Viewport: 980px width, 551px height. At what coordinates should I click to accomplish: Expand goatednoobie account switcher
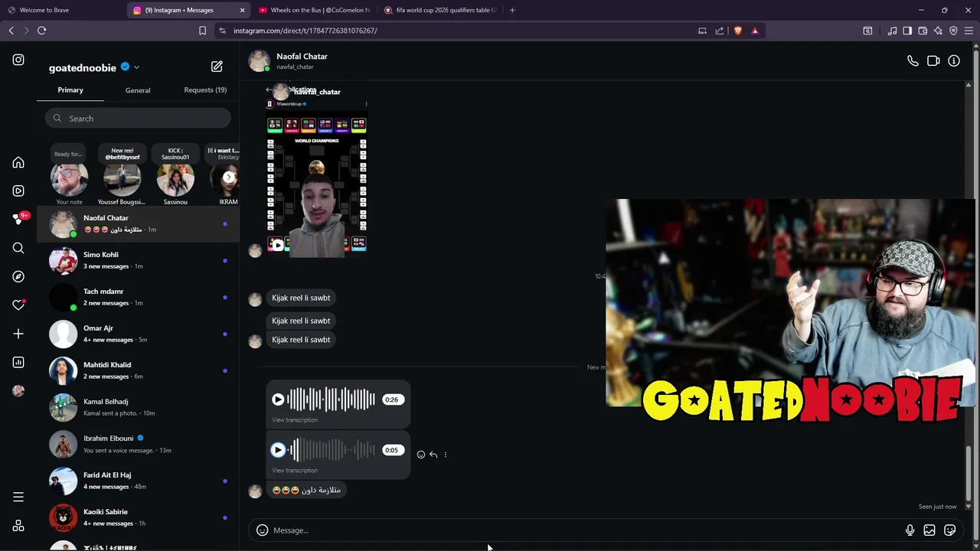pyautogui.click(x=136, y=67)
